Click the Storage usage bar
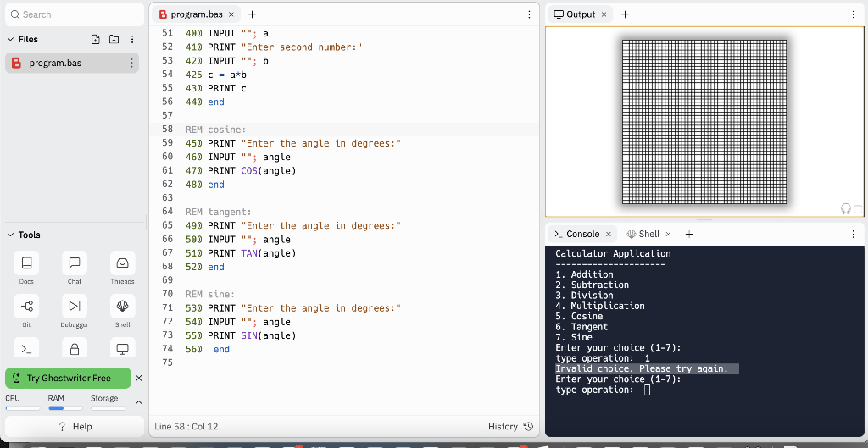868x448 pixels. point(108,408)
